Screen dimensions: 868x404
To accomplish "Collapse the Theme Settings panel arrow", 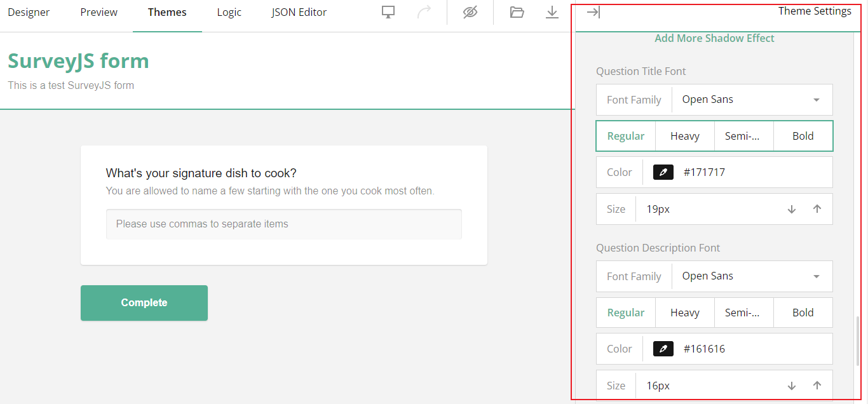I will (x=593, y=11).
